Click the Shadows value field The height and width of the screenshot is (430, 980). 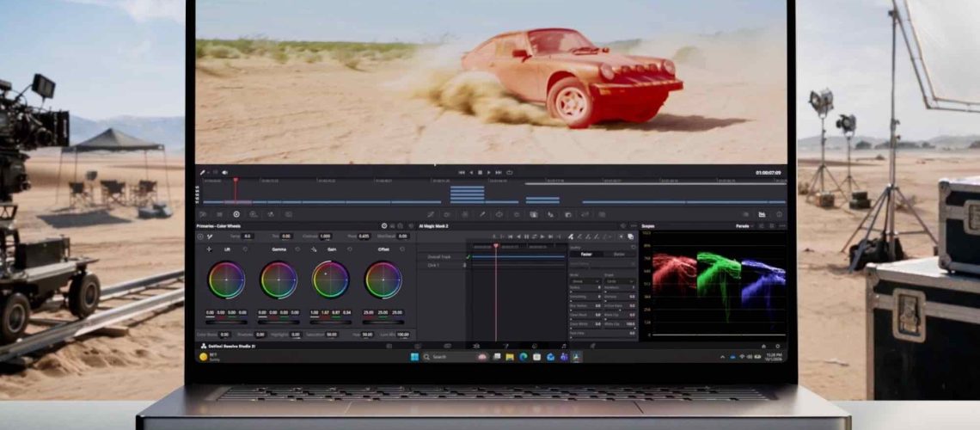260,335
